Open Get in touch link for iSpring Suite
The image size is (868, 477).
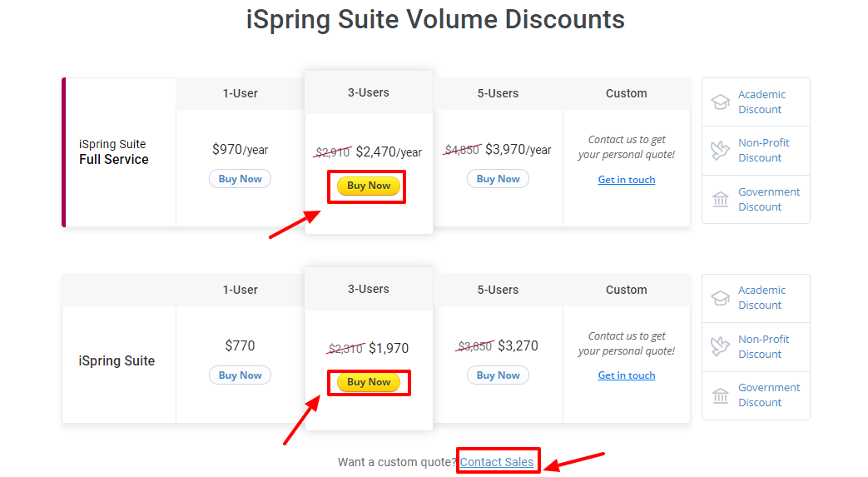627,375
